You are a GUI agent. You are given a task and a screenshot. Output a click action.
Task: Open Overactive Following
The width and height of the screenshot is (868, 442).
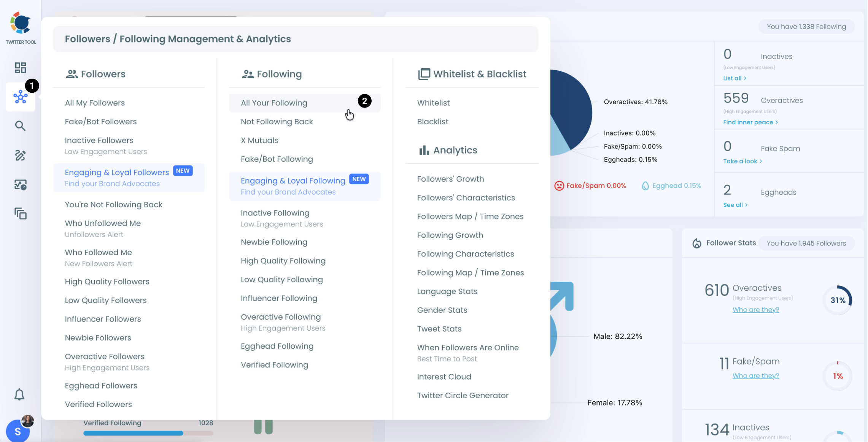pos(283,322)
